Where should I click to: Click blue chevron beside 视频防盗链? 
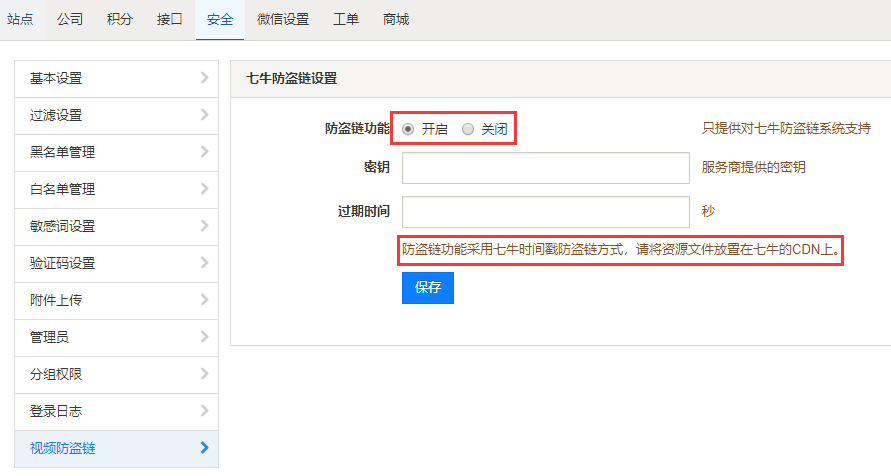click(x=205, y=448)
